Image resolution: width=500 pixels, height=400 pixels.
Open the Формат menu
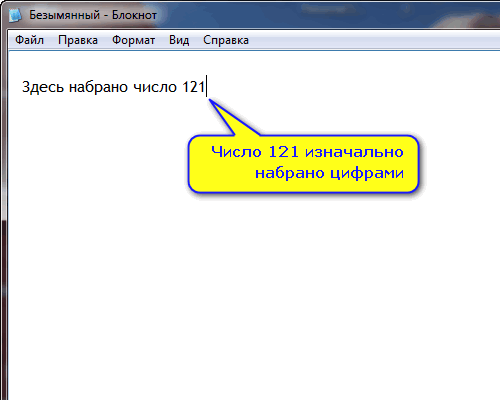pyautogui.click(x=133, y=40)
